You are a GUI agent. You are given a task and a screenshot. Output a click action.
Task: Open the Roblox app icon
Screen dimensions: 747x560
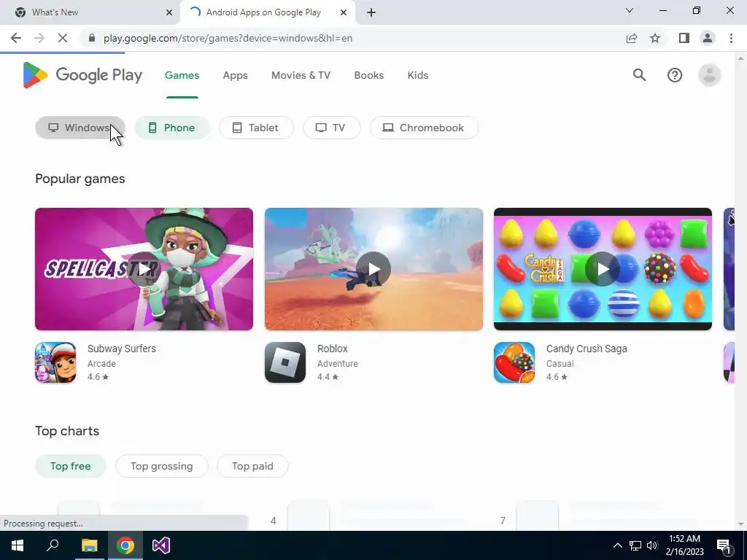[285, 362]
